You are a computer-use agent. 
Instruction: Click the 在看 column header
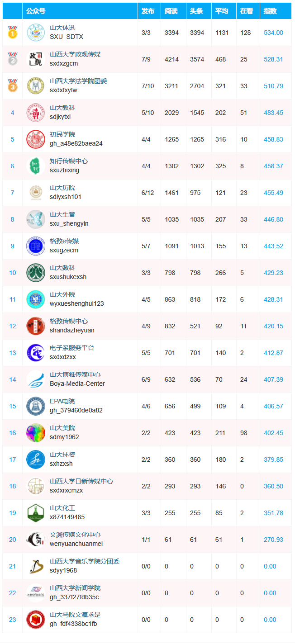[247, 11]
